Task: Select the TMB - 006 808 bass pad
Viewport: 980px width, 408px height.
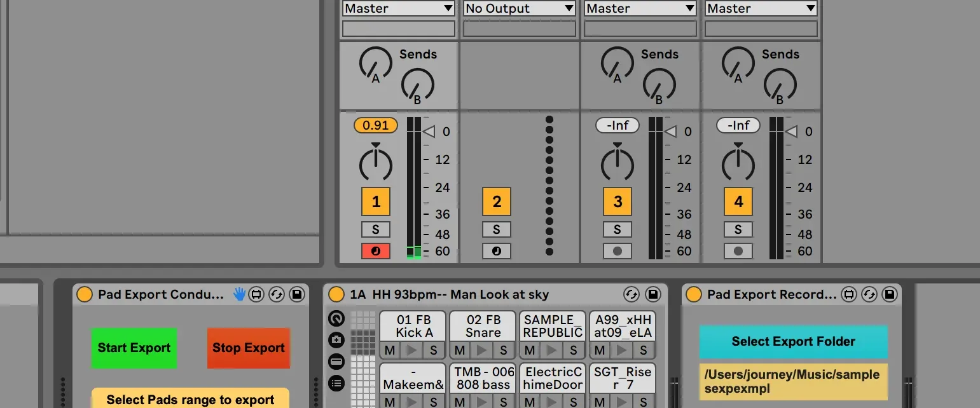Action: (x=483, y=377)
